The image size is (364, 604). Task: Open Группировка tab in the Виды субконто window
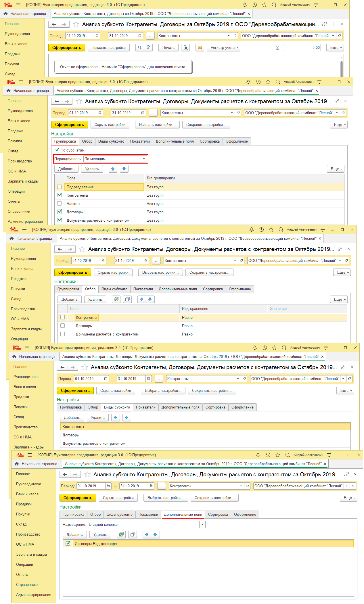71,407
